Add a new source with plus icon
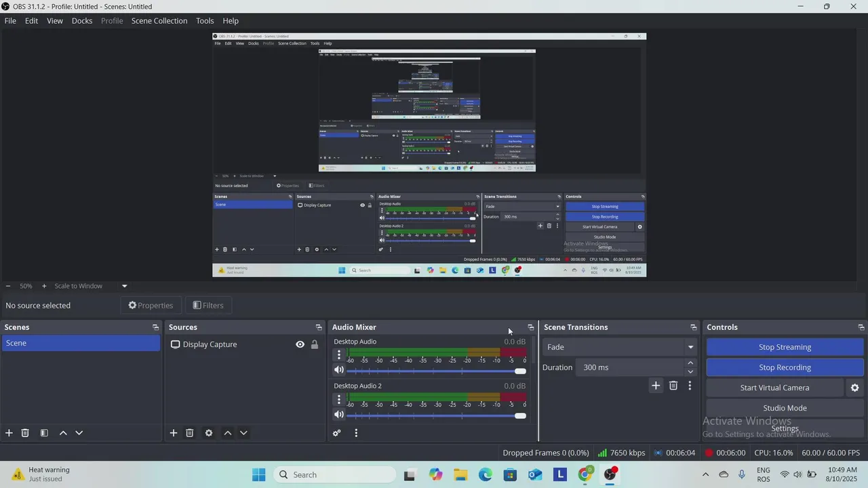868x488 pixels. click(x=174, y=433)
